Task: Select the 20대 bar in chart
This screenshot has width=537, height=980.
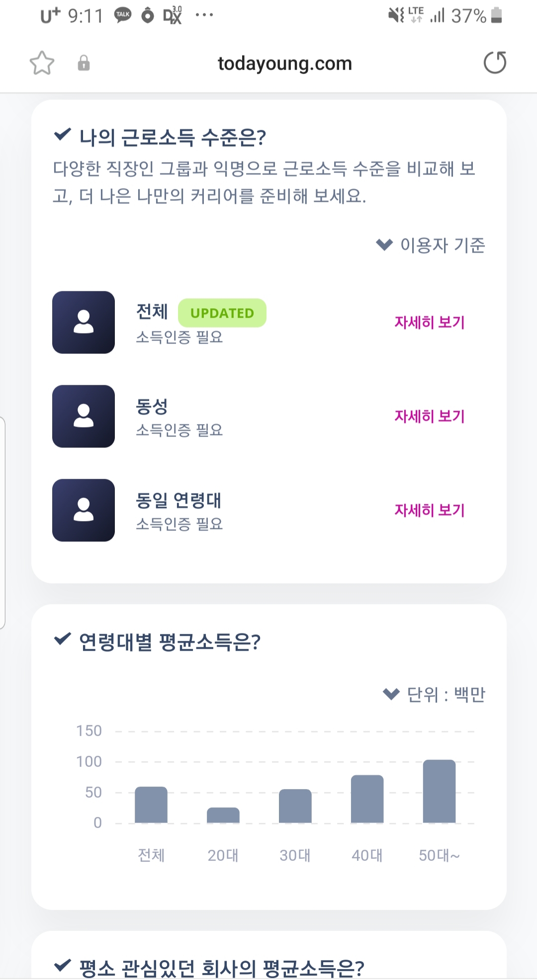Action: point(223,815)
